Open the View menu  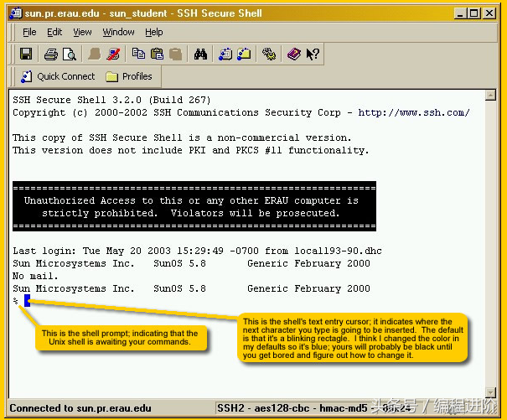pos(82,32)
